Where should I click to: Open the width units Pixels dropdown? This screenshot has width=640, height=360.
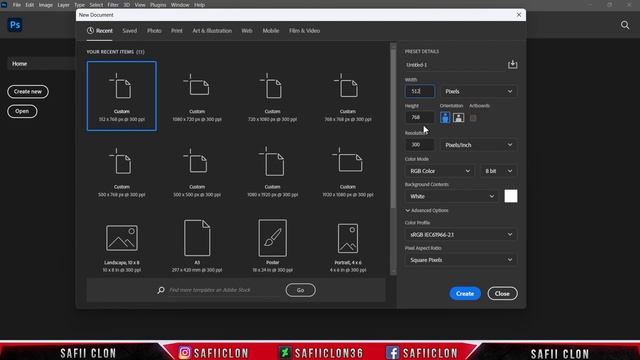[478, 91]
